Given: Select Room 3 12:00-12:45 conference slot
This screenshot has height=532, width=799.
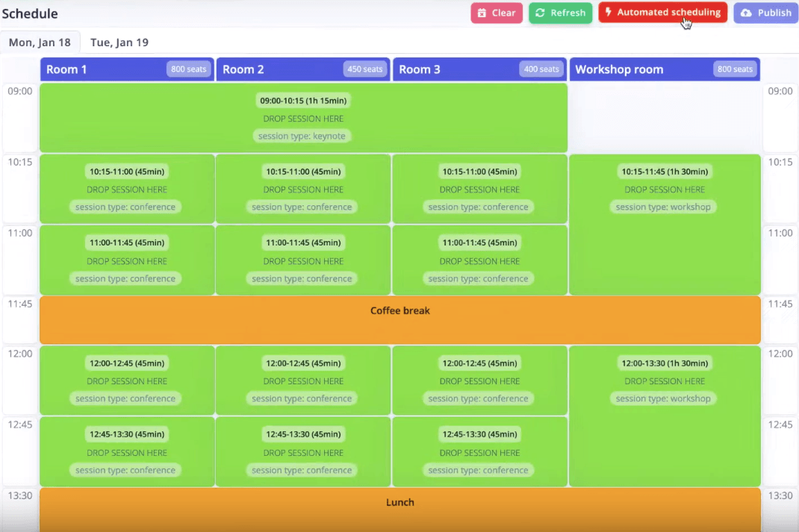Looking at the screenshot, I should [479, 381].
